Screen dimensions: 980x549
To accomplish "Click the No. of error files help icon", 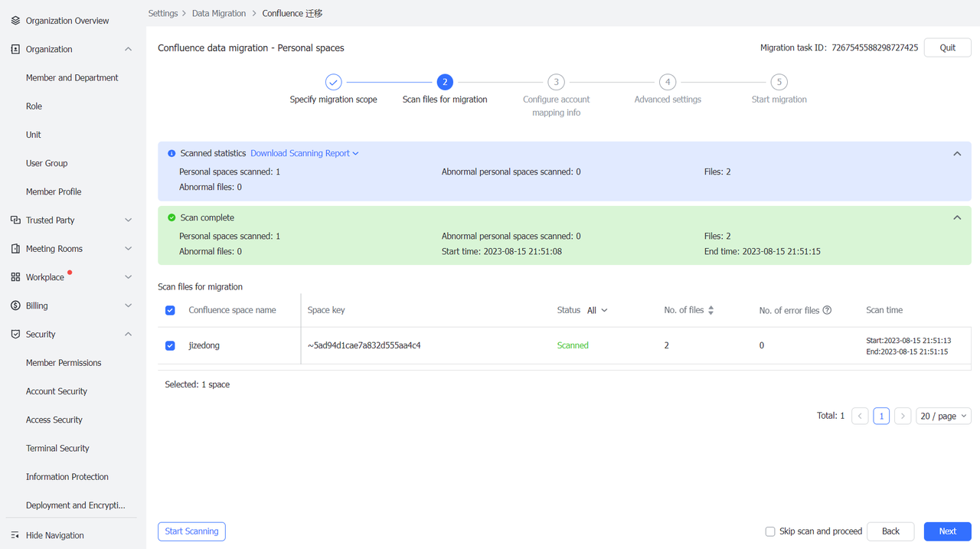I will pyautogui.click(x=827, y=310).
